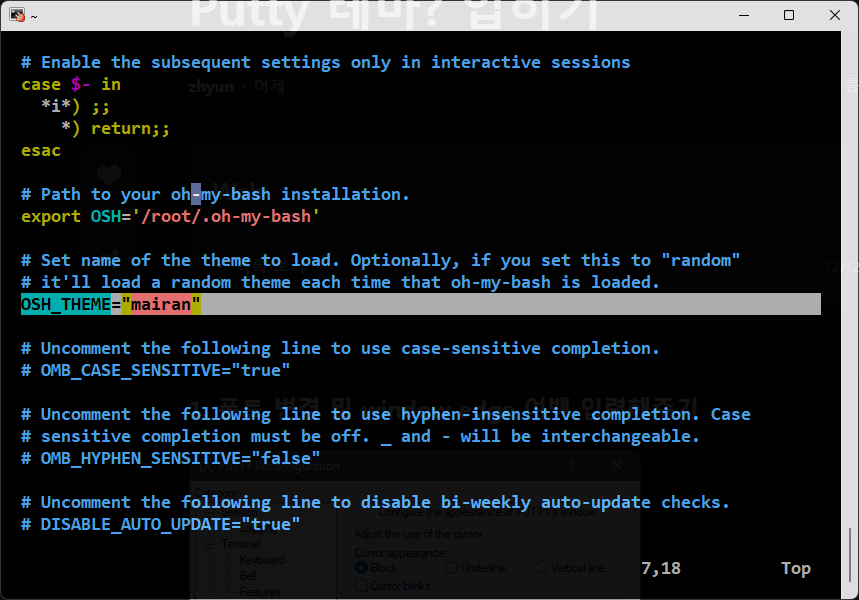Click the OSH_THEME variable name

tap(66, 304)
